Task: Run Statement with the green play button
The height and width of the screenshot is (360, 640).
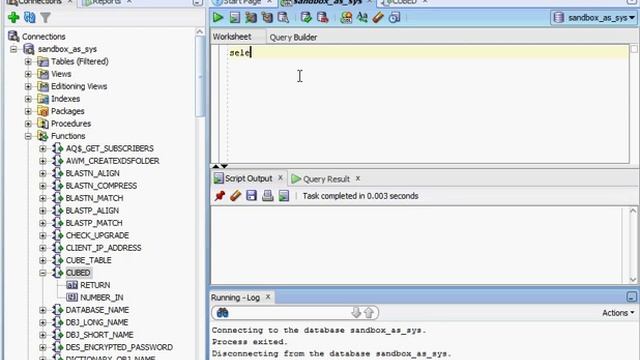Action: [218, 18]
